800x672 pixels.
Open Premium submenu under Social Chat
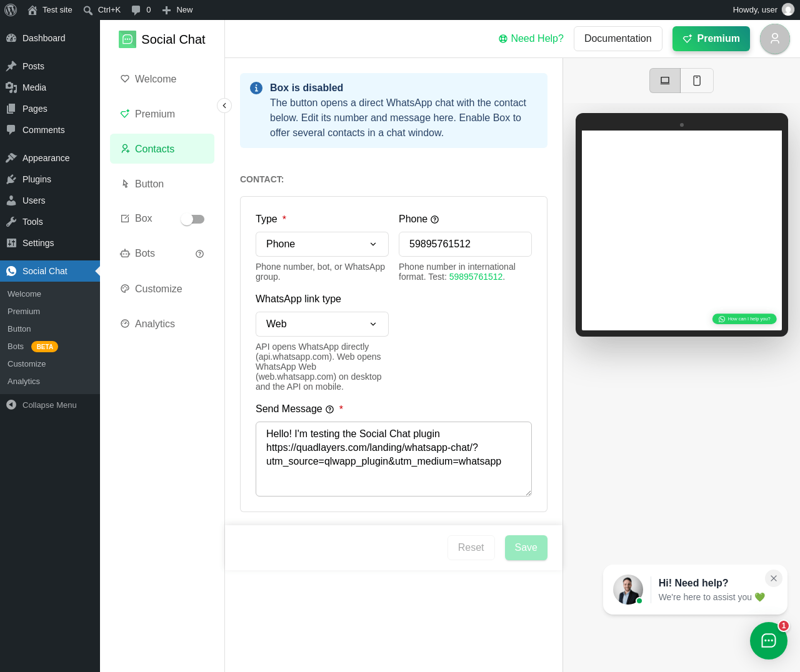coord(50,312)
